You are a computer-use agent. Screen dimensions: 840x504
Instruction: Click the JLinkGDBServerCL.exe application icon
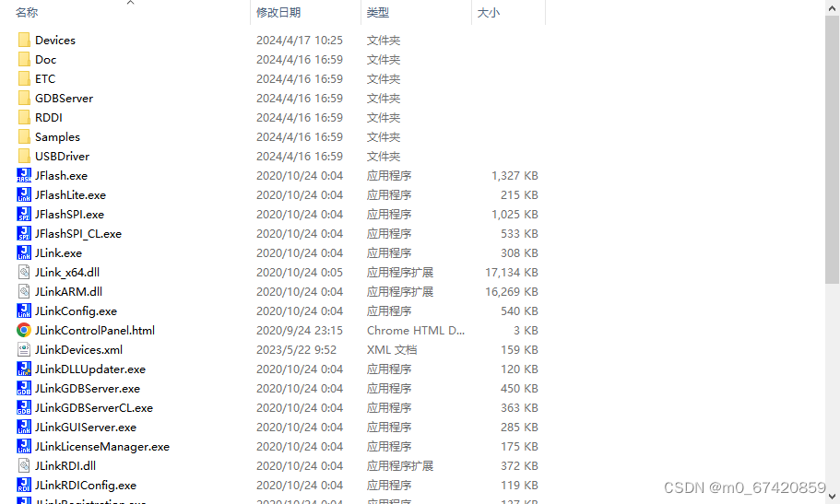pos(24,407)
